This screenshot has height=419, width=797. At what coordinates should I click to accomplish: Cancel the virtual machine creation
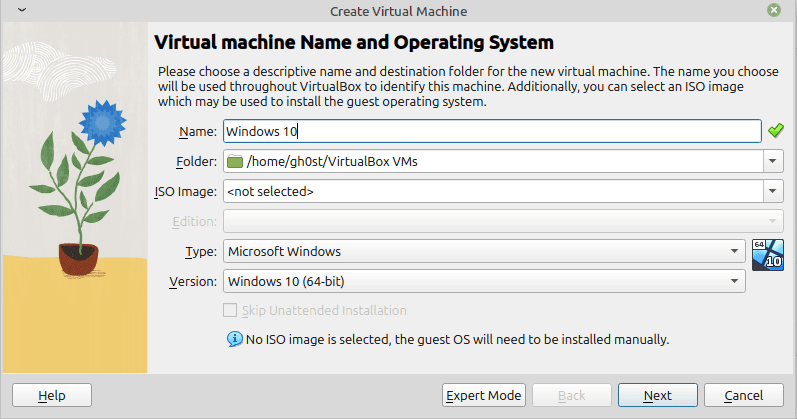[x=744, y=395]
